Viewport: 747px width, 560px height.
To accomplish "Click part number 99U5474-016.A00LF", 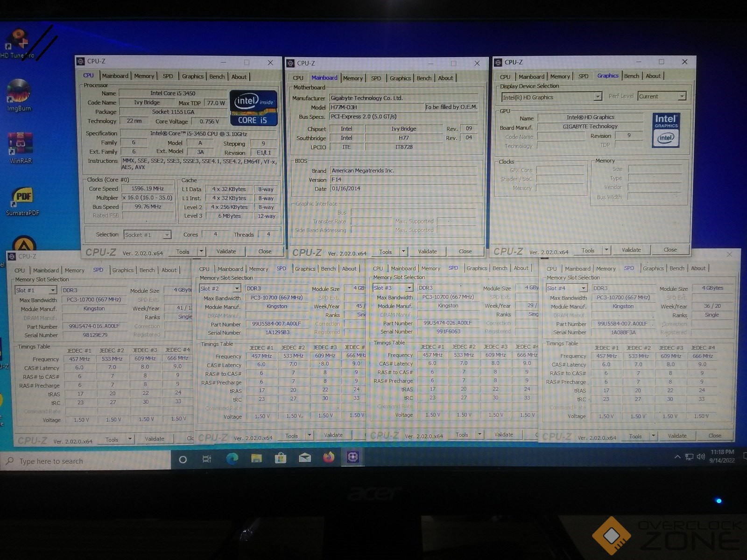I will point(94,326).
